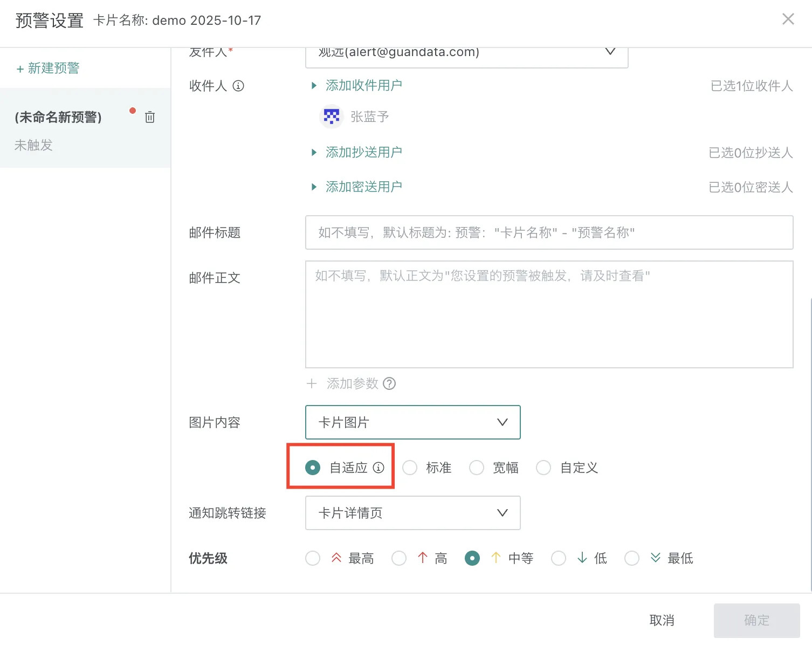The height and width of the screenshot is (645, 812).
Task: Set priority to 最高
Action: click(x=313, y=558)
